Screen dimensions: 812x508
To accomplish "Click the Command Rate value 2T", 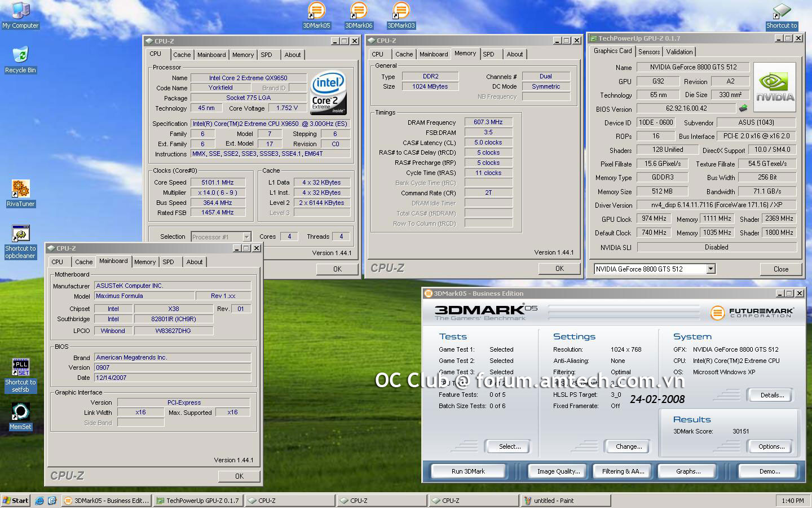I will pyautogui.click(x=488, y=192).
